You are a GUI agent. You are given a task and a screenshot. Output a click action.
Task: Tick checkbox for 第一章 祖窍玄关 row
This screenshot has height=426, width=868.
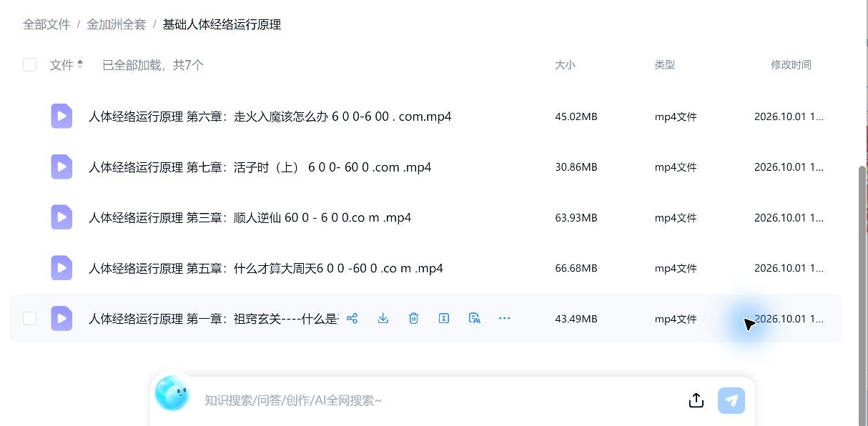[x=29, y=318]
